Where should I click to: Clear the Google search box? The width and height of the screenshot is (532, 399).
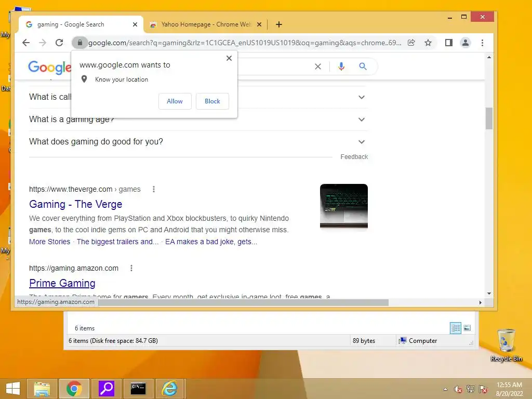(x=318, y=66)
